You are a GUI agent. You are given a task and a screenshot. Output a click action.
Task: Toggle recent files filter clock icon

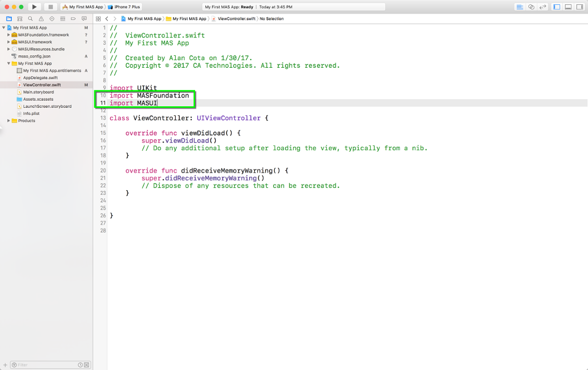[x=80, y=365]
